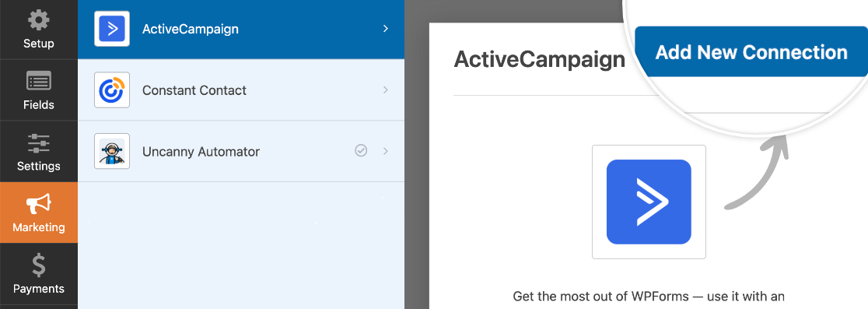This screenshot has width=868, height=309.
Task: Click the Marketing megaphone icon
Action: point(38,205)
